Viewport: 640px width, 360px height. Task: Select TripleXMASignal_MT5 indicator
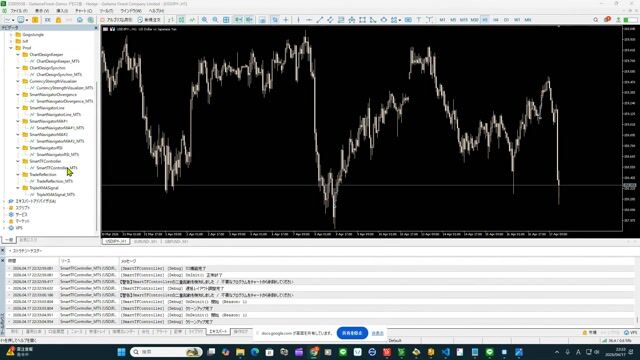55,195
